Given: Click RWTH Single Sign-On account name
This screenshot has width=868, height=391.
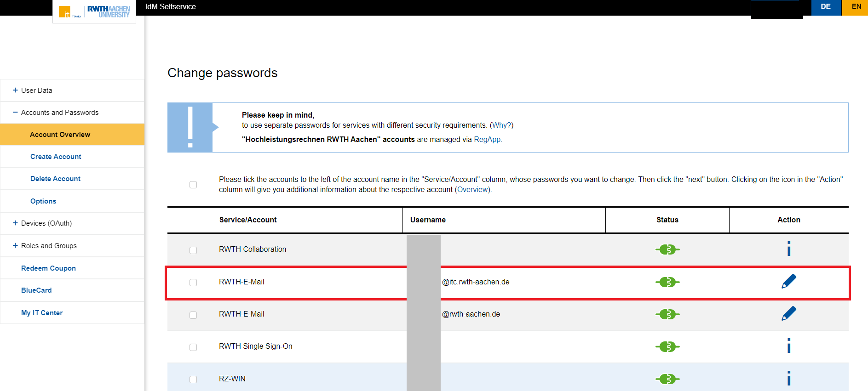Looking at the screenshot, I should pyautogui.click(x=256, y=346).
